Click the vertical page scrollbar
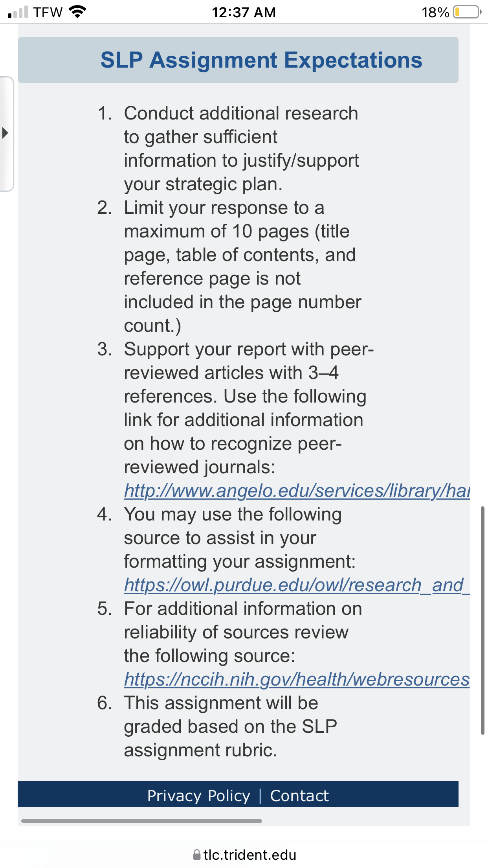Screen dimensions: 488x868 point(482,620)
